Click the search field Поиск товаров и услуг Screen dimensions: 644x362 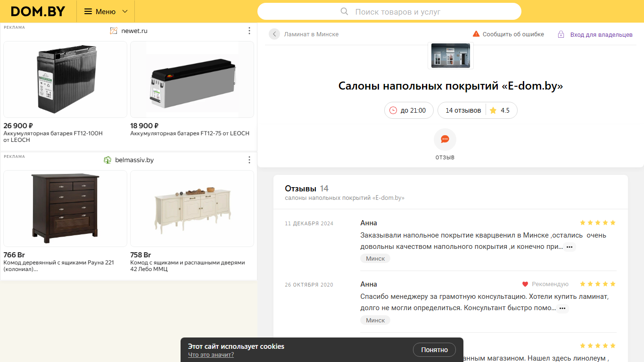[389, 12]
